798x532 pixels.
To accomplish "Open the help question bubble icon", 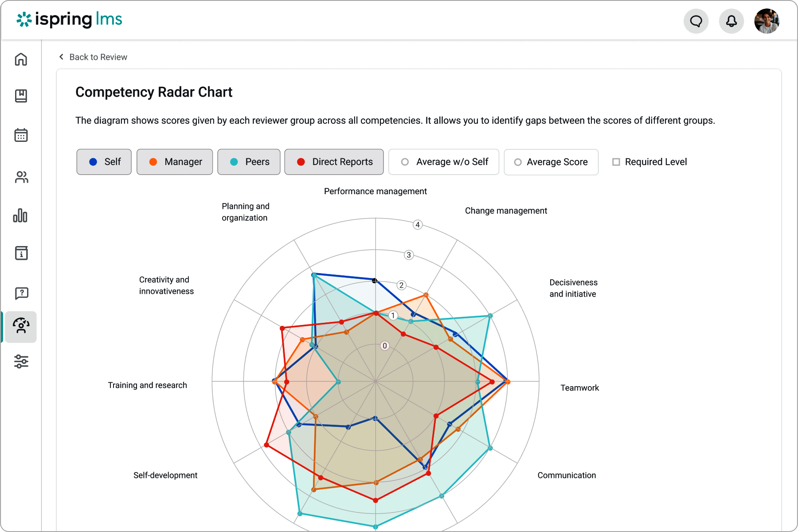I will coord(21,293).
